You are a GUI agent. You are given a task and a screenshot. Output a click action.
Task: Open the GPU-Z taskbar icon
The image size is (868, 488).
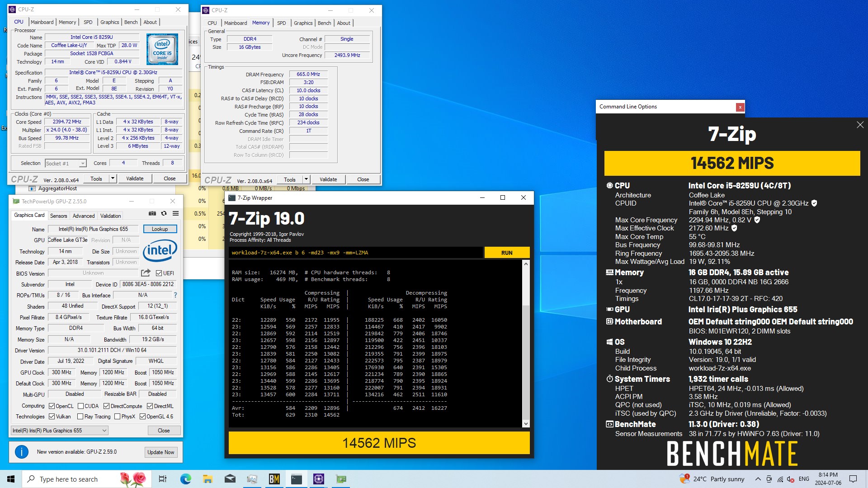click(341, 479)
